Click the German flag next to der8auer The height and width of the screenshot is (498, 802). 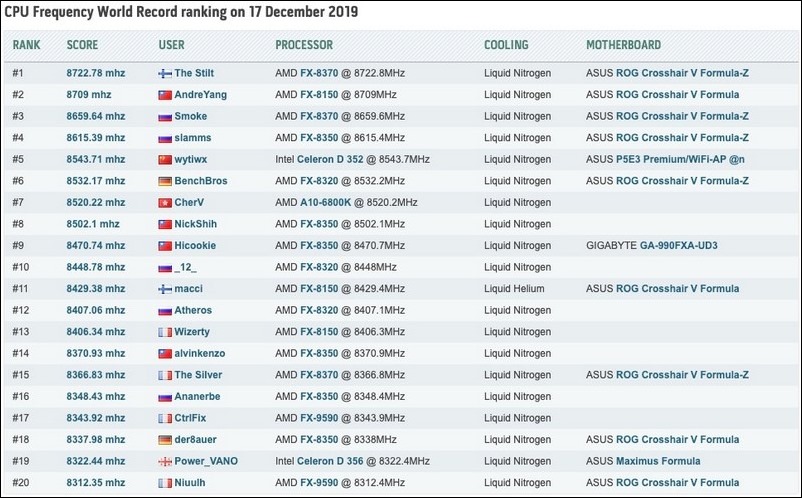click(x=165, y=439)
